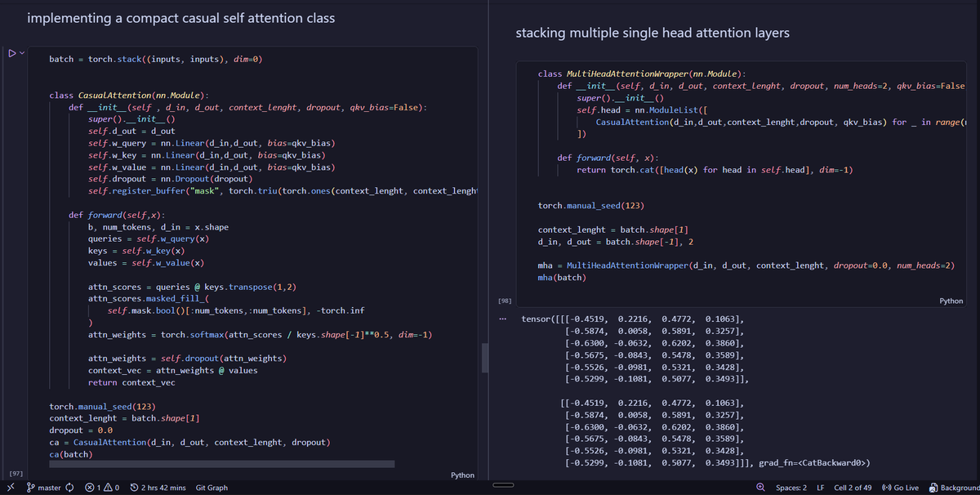
Task: Click the heading 'implementing a compact casual self attention class'
Action: (x=180, y=17)
